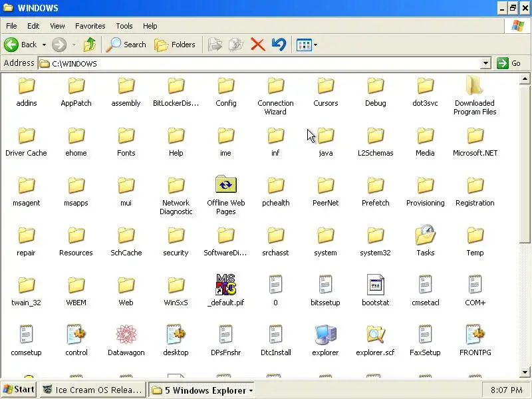Select the _default.pif shortcut icon
Image resolution: width=532 pixels, height=399 pixels.
tap(226, 285)
